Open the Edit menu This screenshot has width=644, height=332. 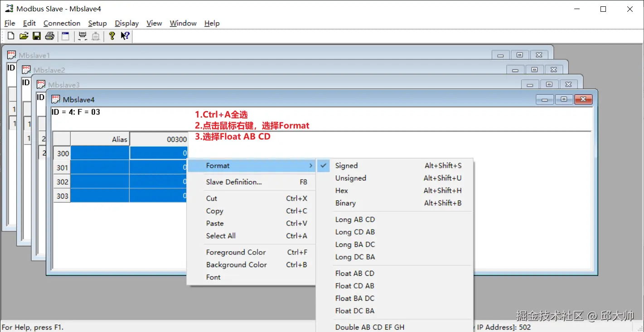click(x=29, y=23)
